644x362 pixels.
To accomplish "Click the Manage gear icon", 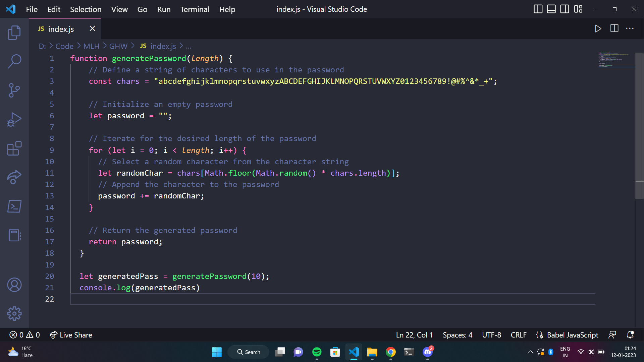I will click(14, 314).
